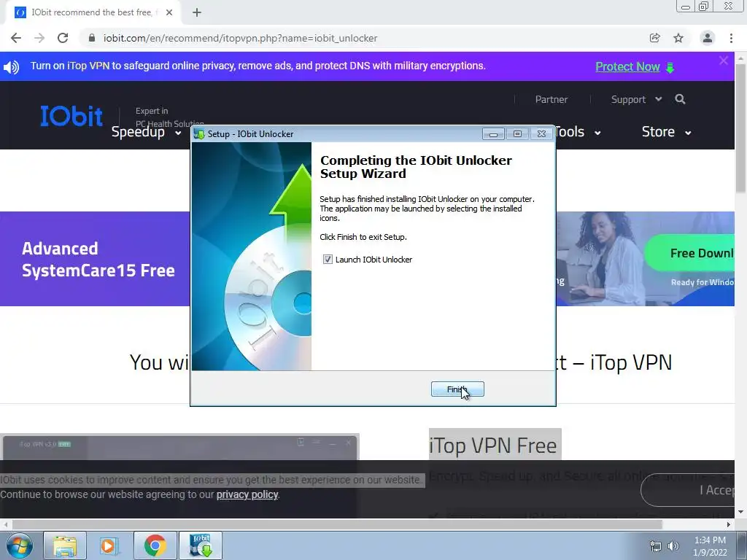This screenshot has height=560, width=747.
Task: Click the network tray icon
Action: [x=656, y=546]
